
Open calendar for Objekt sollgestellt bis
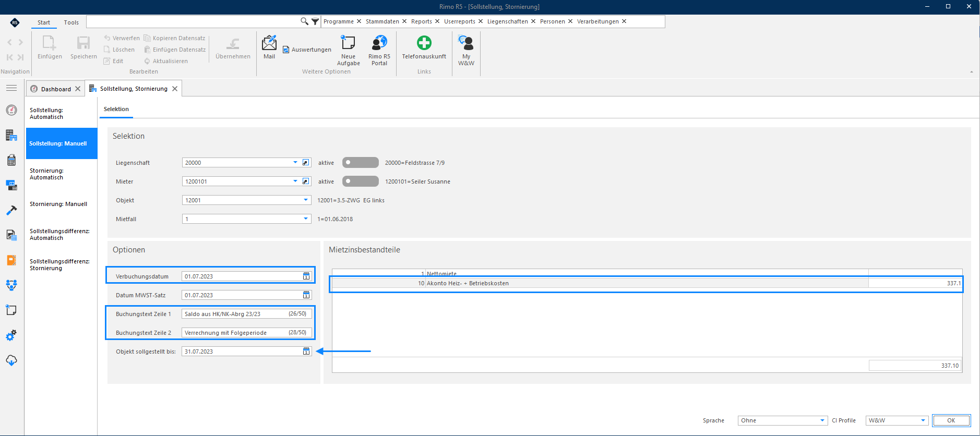coord(306,352)
